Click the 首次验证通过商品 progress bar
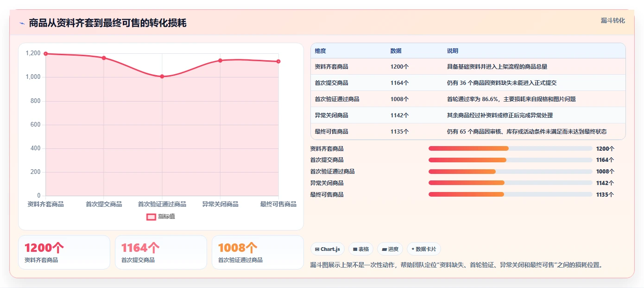The height and width of the screenshot is (288, 644). pyautogui.click(x=511, y=172)
